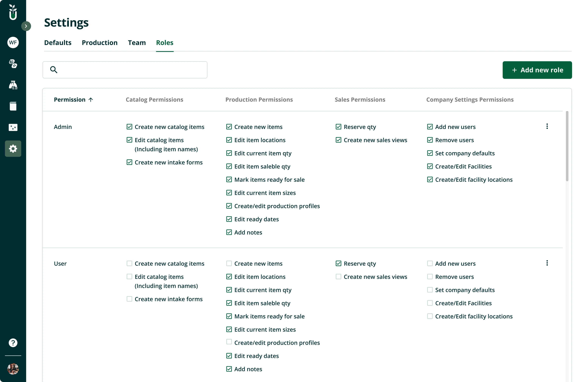Image resolution: width=588 pixels, height=382 pixels.
Task: Open the seeds icon in the sidebar
Action: 13,64
